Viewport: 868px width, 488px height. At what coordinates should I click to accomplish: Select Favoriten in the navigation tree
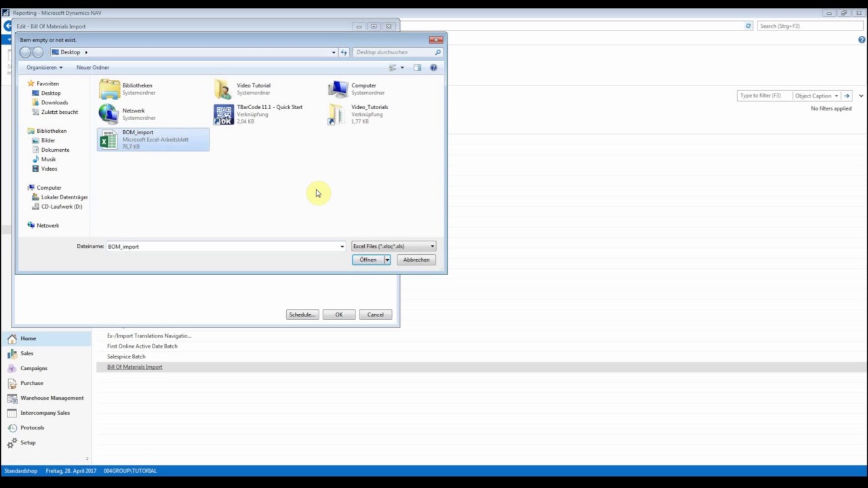click(47, 83)
